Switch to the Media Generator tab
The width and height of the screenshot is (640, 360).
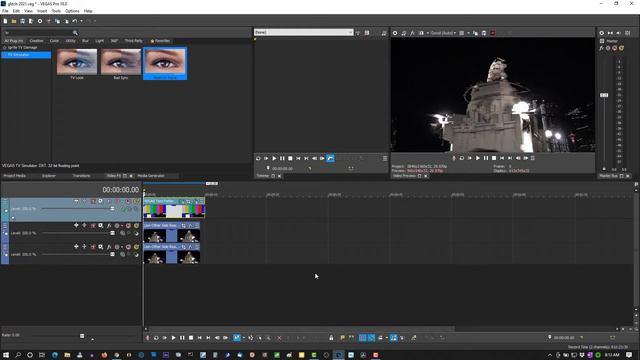point(151,176)
